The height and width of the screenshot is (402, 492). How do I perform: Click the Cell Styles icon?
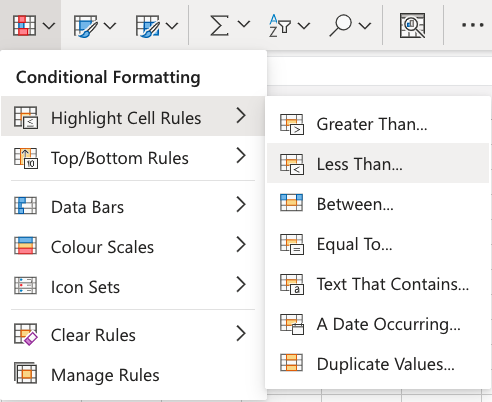click(x=147, y=26)
